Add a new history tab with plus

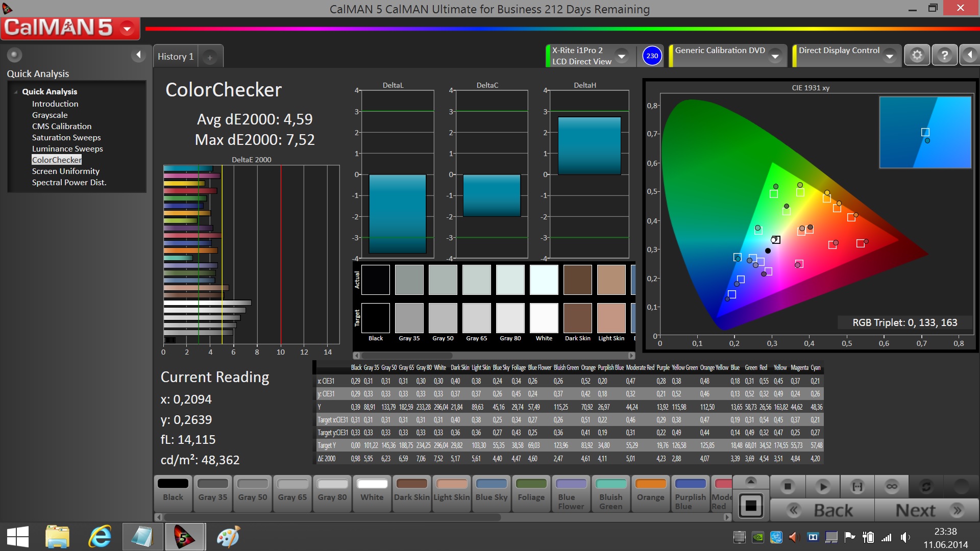click(x=210, y=58)
